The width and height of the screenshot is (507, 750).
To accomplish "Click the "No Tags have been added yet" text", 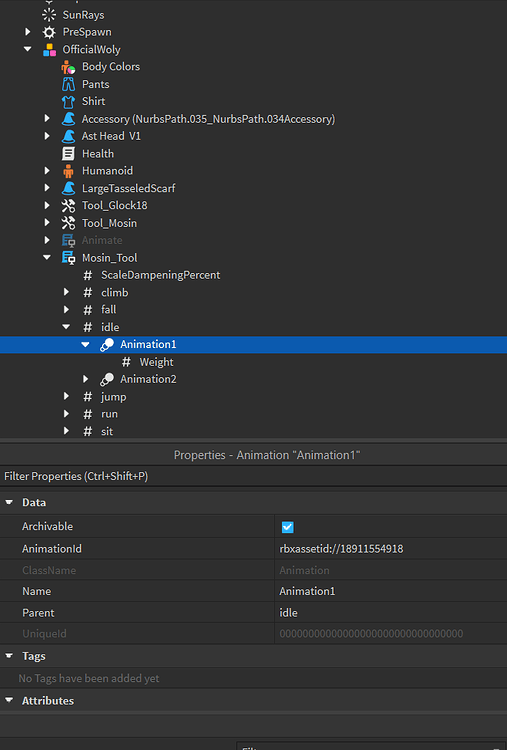I will tap(88, 678).
